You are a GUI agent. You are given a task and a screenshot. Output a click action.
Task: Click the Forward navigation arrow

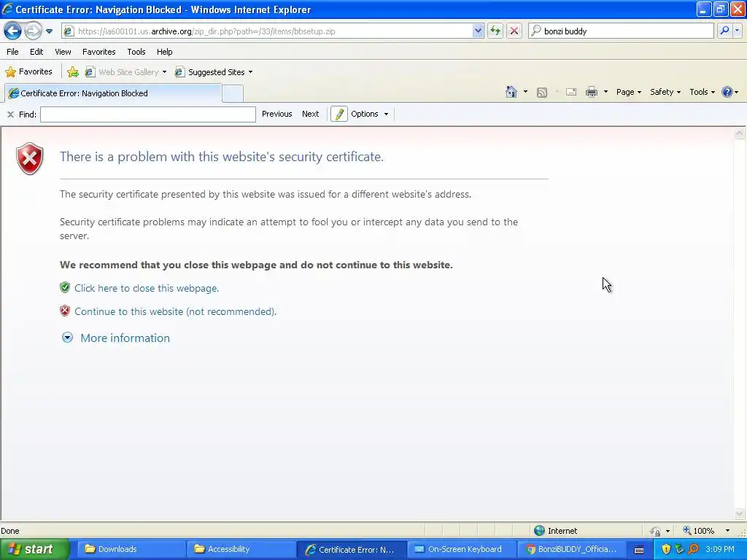click(x=33, y=31)
